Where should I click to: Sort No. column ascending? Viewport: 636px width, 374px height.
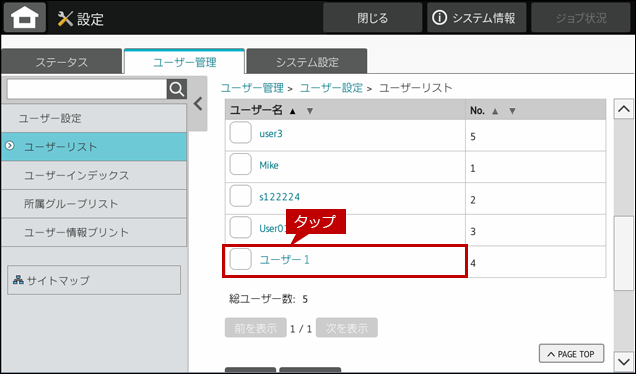point(495,111)
